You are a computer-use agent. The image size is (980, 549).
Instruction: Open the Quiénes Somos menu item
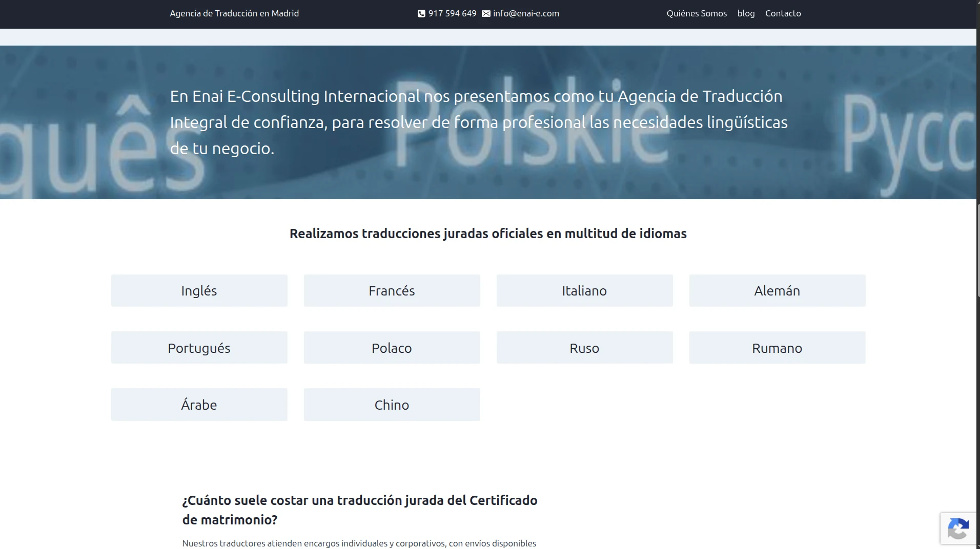[697, 13]
